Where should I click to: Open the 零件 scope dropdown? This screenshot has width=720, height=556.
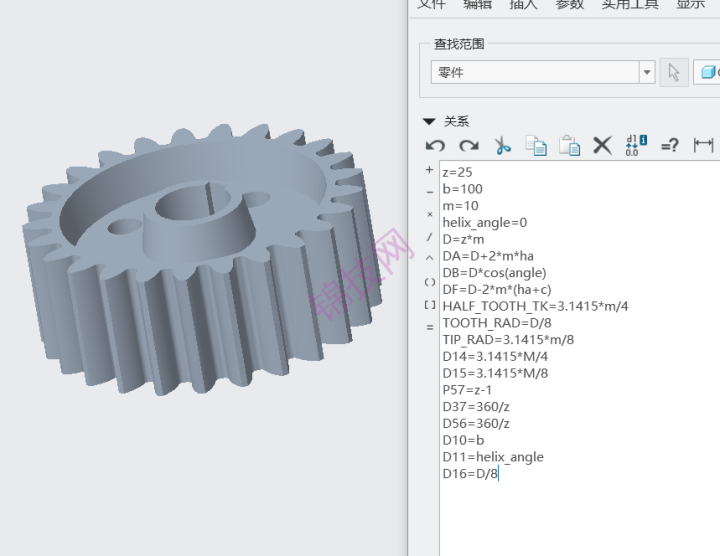click(x=647, y=73)
